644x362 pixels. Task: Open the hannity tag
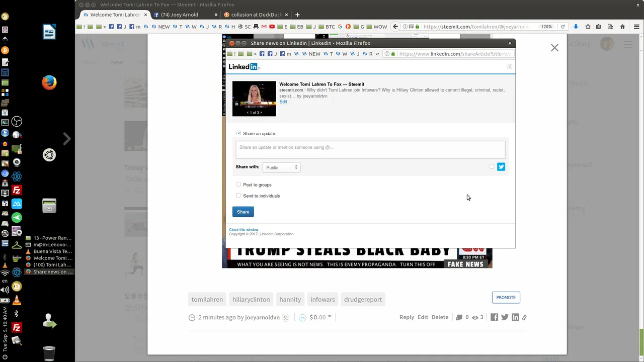tap(290, 299)
